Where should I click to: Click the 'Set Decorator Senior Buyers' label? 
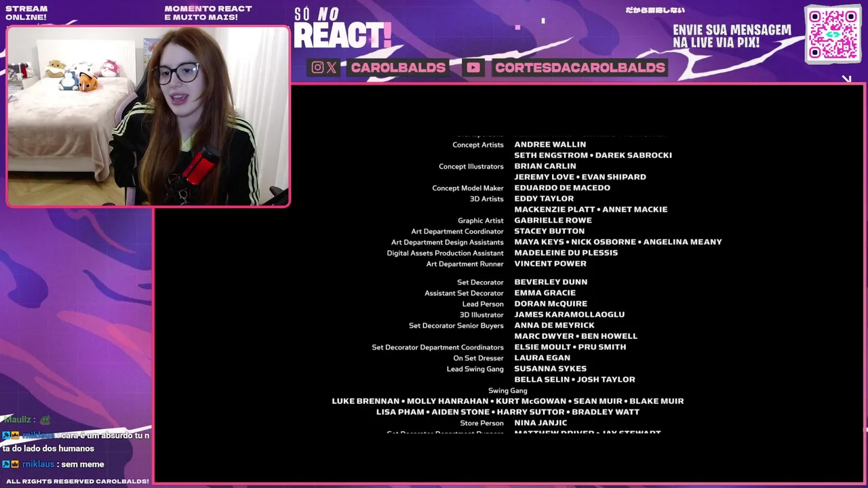click(456, 326)
